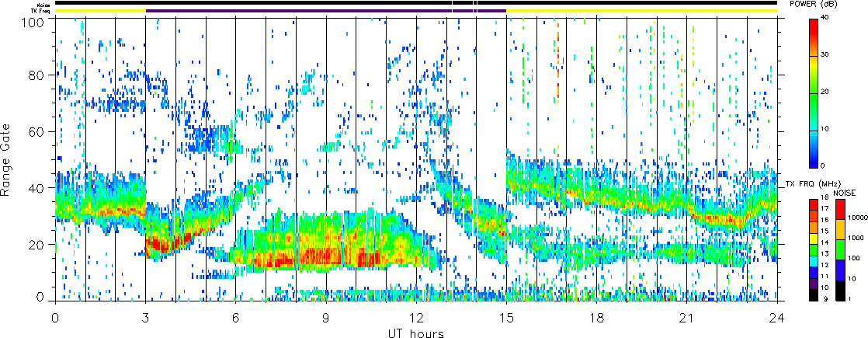Click the small 'Noise' label beside top bar

click(45, 4)
